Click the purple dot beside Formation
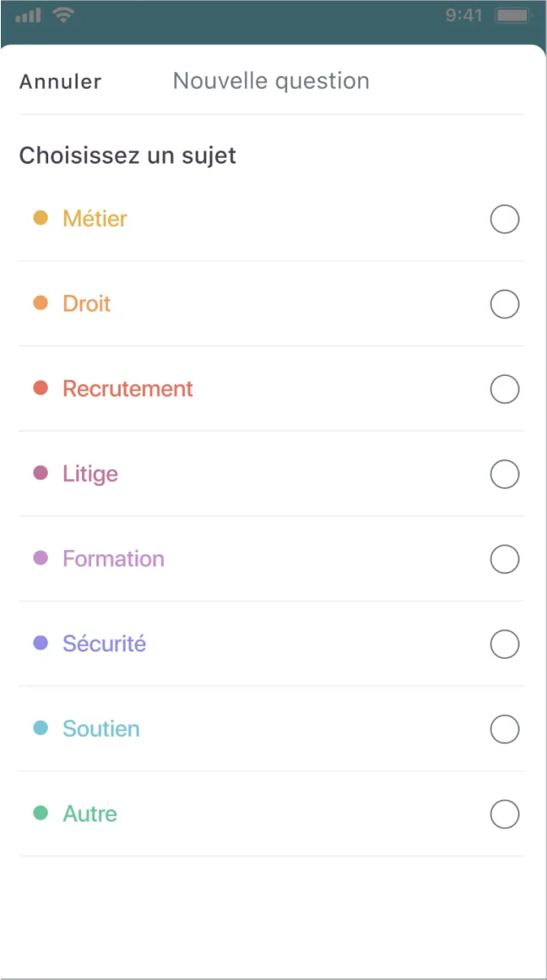Image resolution: width=547 pixels, height=980 pixels. [42, 558]
